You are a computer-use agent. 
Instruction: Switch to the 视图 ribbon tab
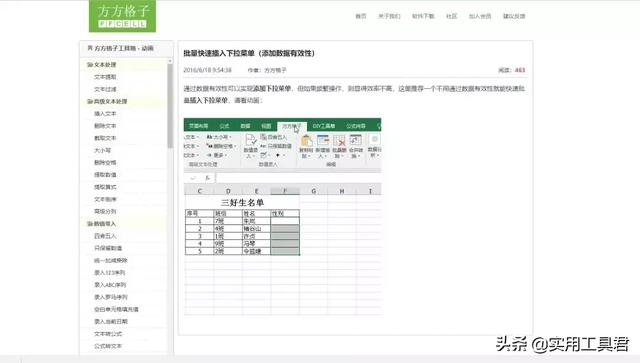pos(266,126)
